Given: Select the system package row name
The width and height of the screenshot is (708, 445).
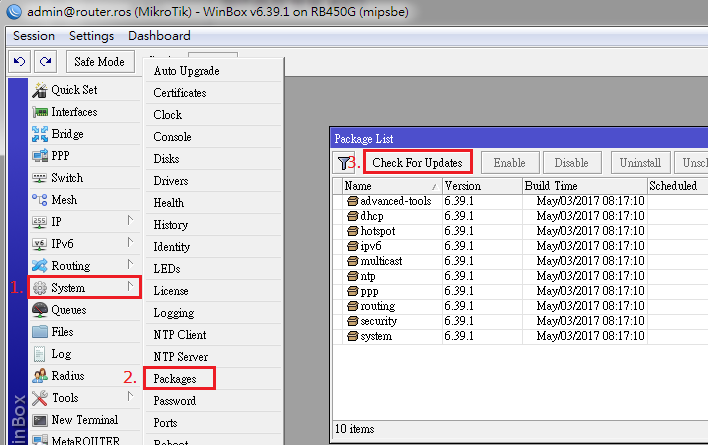Looking at the screenshot, I should (x=376, y=336).
